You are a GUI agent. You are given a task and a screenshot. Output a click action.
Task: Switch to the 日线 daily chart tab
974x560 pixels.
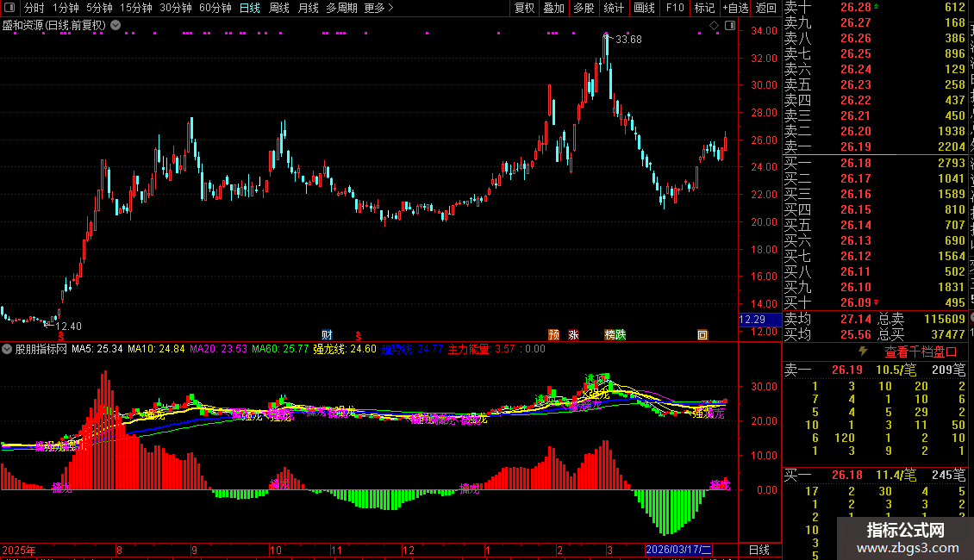250,8
